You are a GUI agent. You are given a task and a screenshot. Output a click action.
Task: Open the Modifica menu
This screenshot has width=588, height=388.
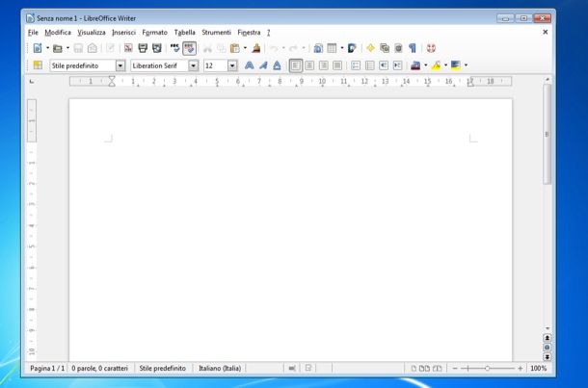pyautogui.click(x=58, y=33)
